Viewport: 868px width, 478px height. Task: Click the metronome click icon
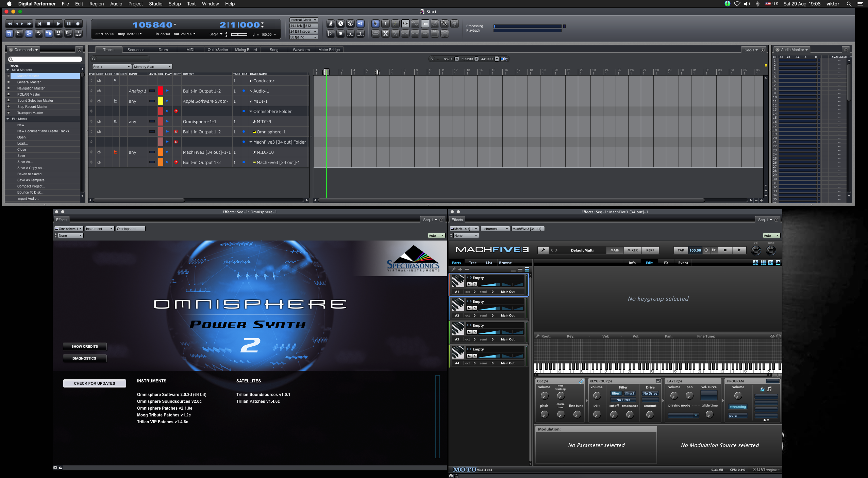click(350, 23)
